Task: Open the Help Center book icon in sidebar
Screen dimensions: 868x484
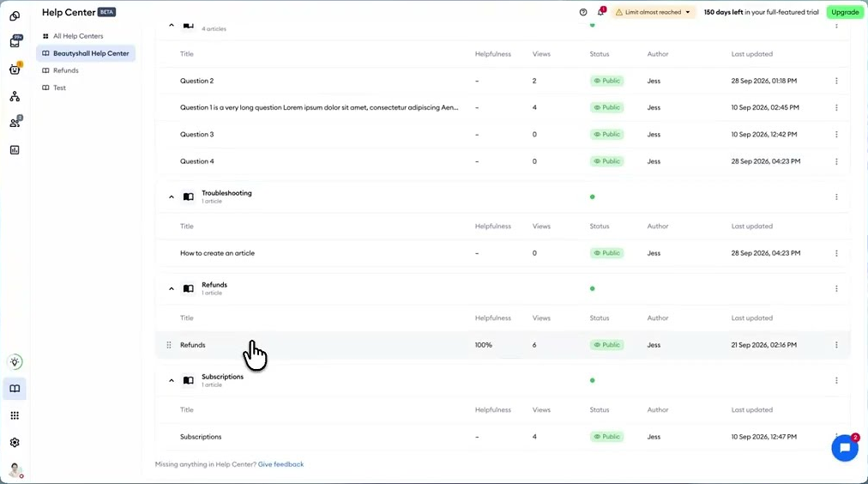Action: pos(15,389)
